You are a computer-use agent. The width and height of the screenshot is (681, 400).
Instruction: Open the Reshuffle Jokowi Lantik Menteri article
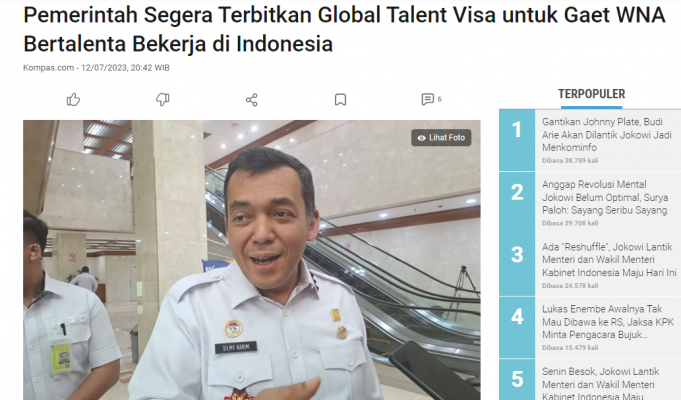pyautogui.click(x=609, y=260)
